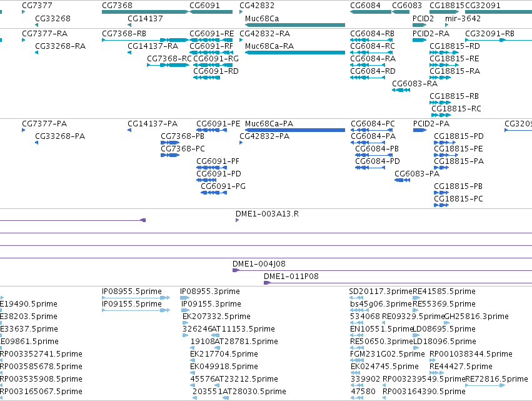Select transcript CG7368-RC label
532x401 pixels.
tap(169, 59)
